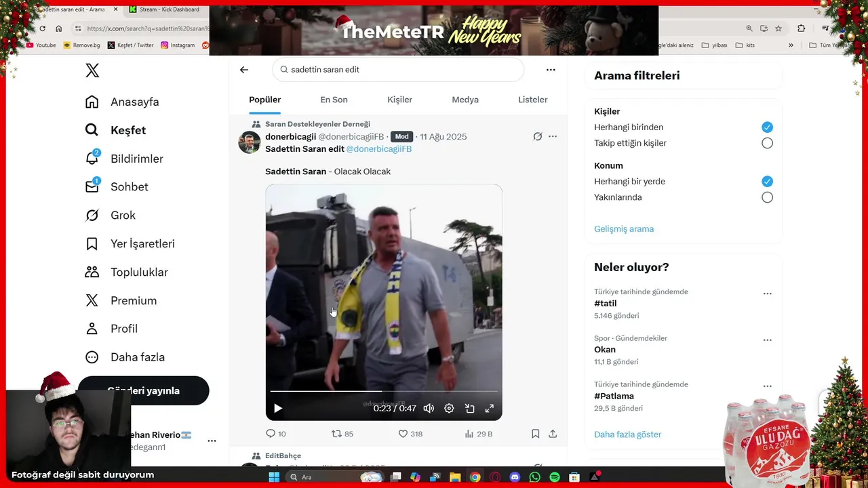Reply to the post with 10 replies
868x488 pixels.
[x=275, y=434]
